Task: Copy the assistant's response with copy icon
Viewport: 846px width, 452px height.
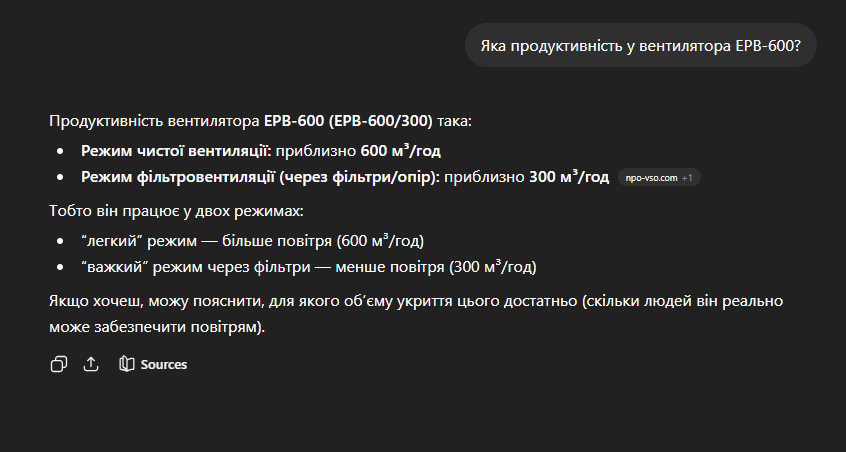Action: click(59, 364)
